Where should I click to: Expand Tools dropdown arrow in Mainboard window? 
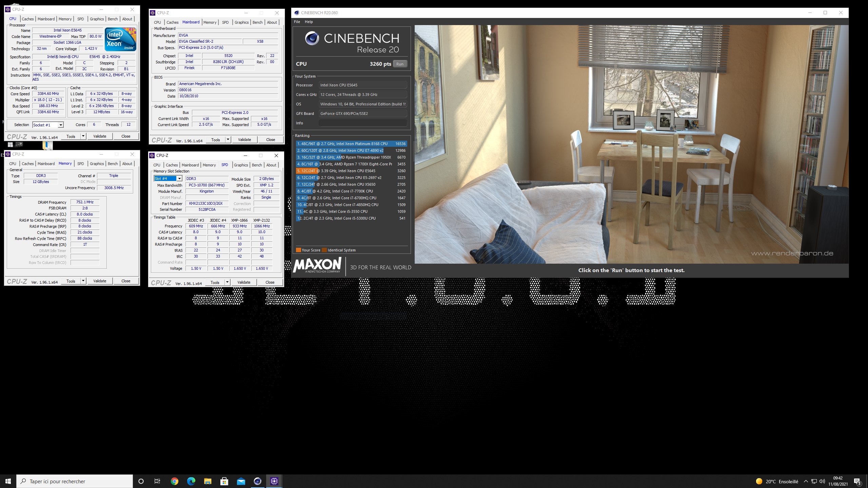(x=228, y=140)
